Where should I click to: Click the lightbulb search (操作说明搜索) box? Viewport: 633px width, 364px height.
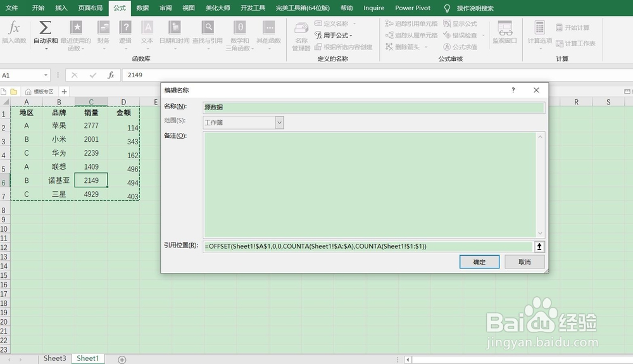(468, 8)
